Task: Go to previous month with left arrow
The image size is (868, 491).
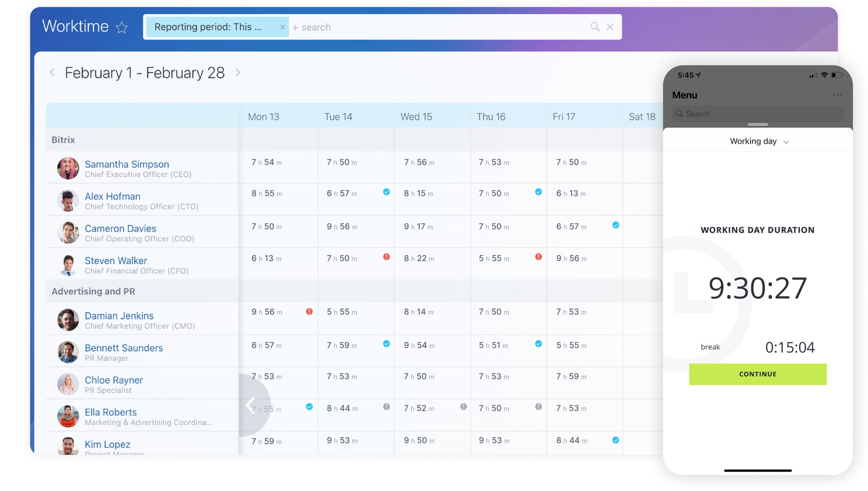Action: [52, 73]
